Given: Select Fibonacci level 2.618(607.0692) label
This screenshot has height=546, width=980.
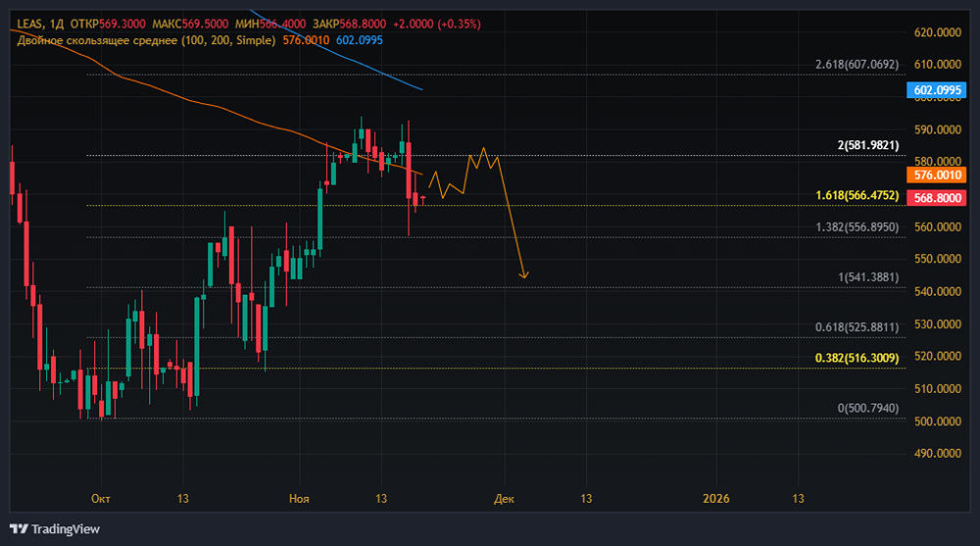Looking at the screenshot, I should tap(857, 65).
